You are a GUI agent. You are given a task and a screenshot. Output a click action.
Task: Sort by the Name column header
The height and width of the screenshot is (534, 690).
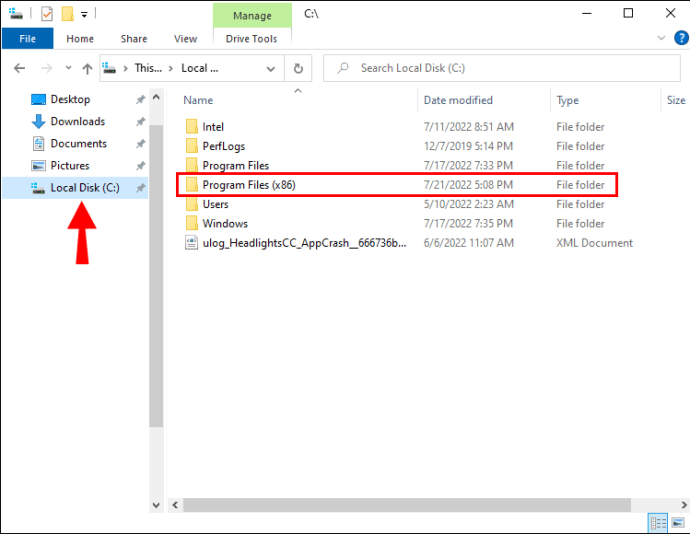(x=198, y=100)
